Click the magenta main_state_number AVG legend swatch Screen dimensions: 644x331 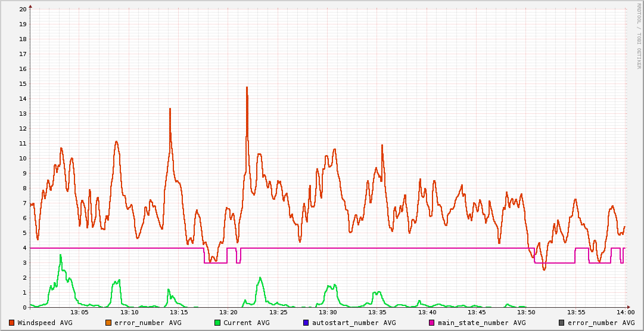432,323
